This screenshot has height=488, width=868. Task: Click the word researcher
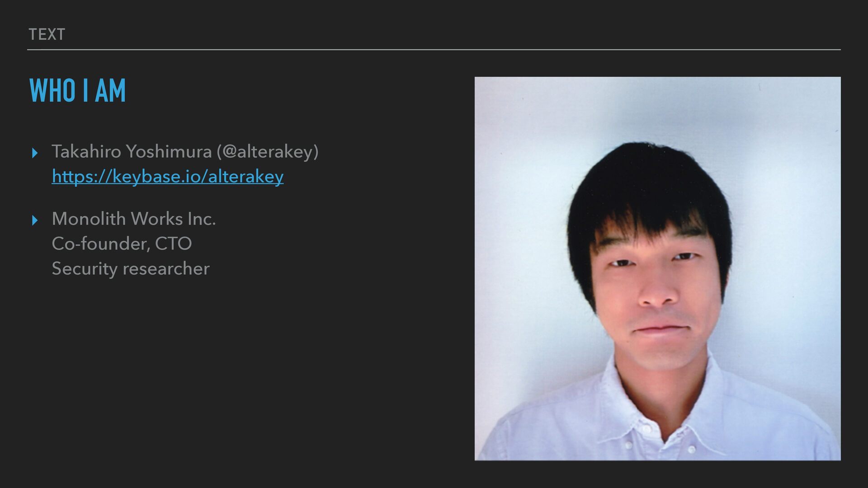[166, 269]
